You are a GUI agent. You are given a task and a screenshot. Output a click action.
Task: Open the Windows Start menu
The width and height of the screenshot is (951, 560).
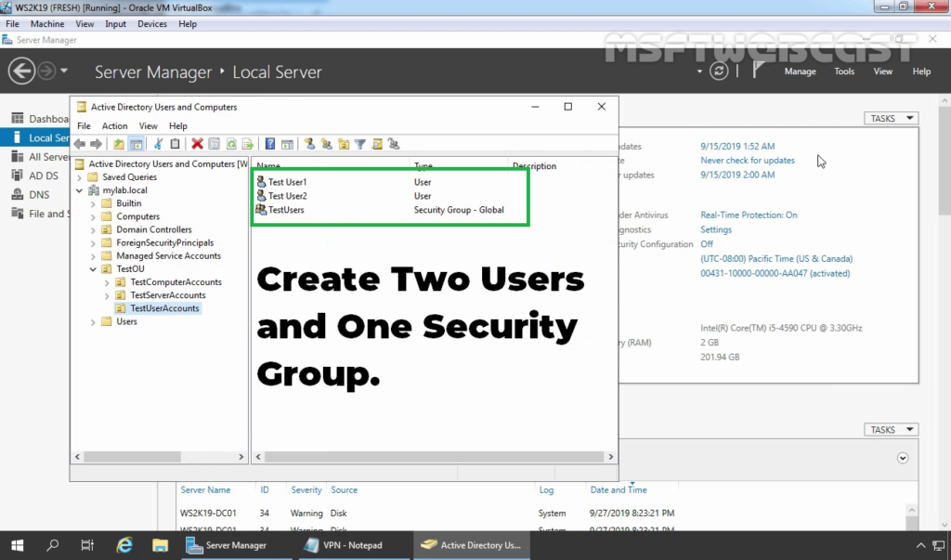point(17,545)
